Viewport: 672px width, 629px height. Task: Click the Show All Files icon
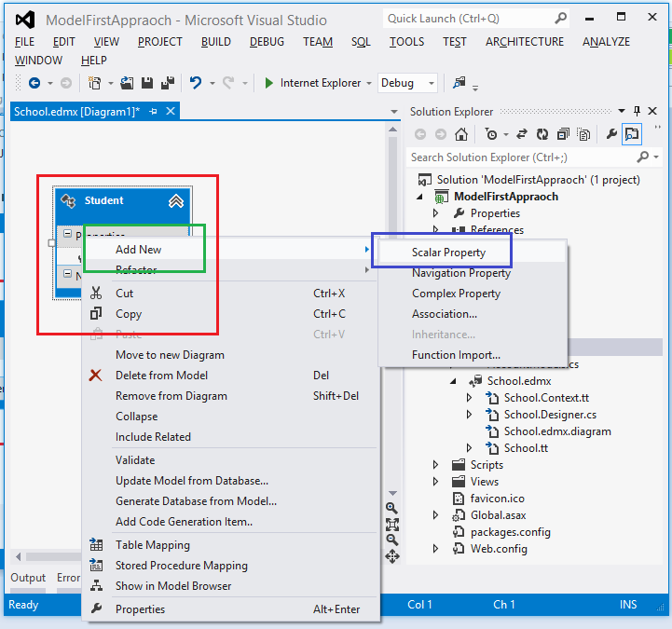583,134
